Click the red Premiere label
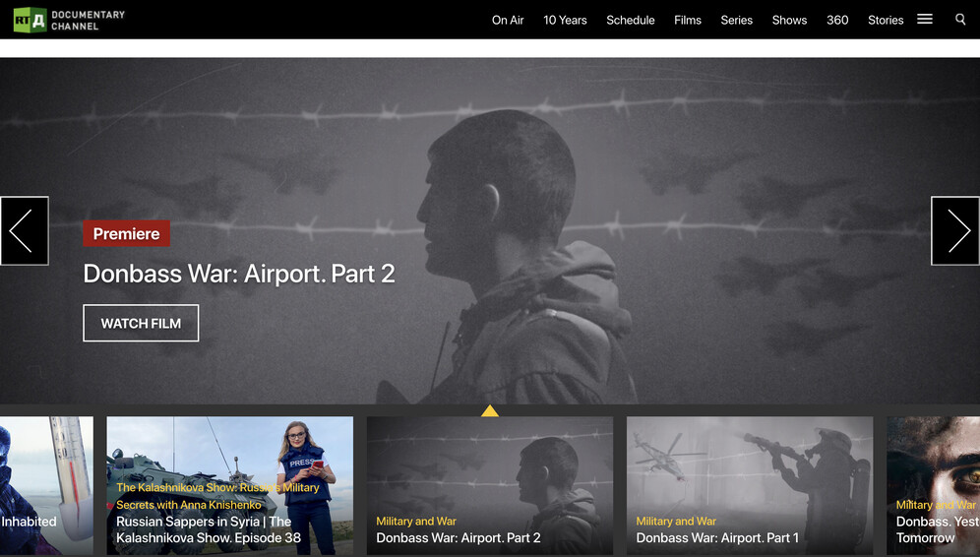Screen dimensions: 980x557 pos(126,234)
